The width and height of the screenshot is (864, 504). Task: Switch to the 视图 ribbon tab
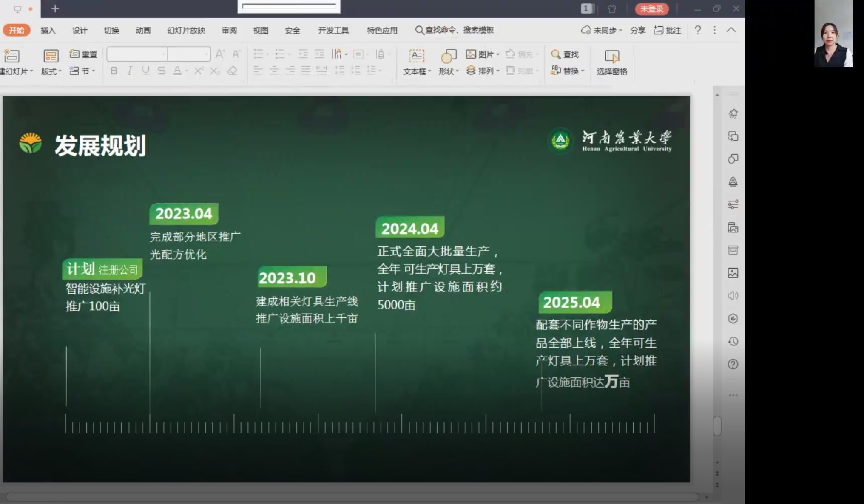tap(260, 30)
